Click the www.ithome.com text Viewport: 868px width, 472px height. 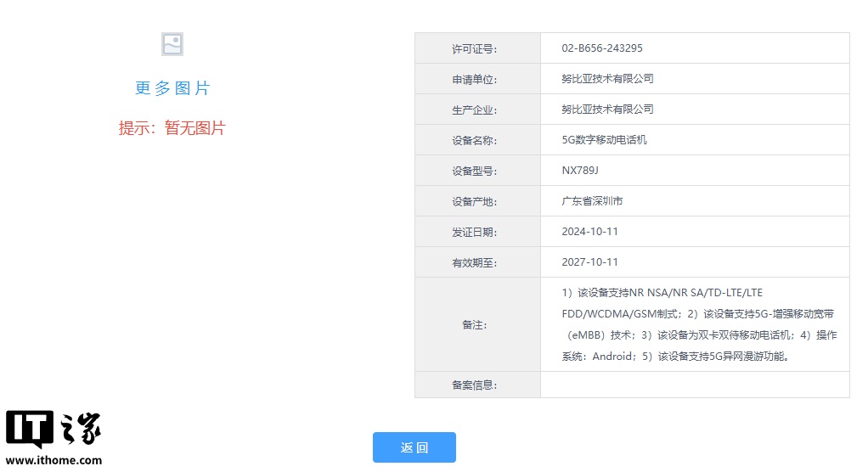[x=54, y=460]
